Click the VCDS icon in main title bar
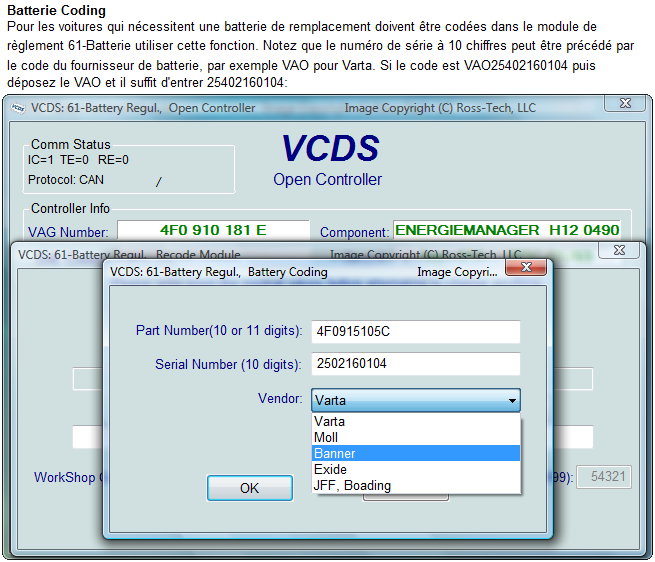This screenshot has width=655, height=562. pyautogui.click(x=19, y=107)
